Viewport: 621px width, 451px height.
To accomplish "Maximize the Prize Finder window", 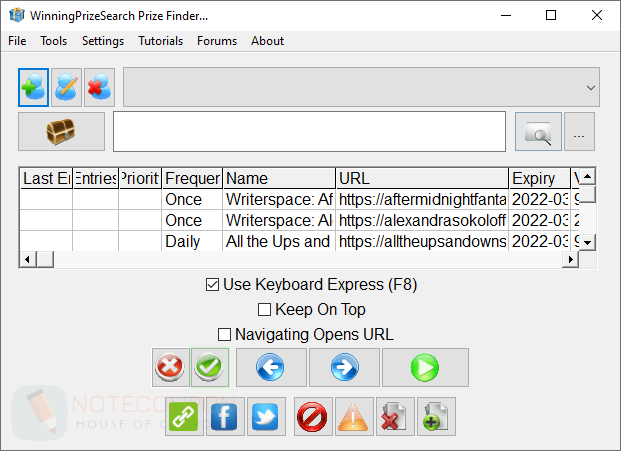I will (x=551, y=15).
